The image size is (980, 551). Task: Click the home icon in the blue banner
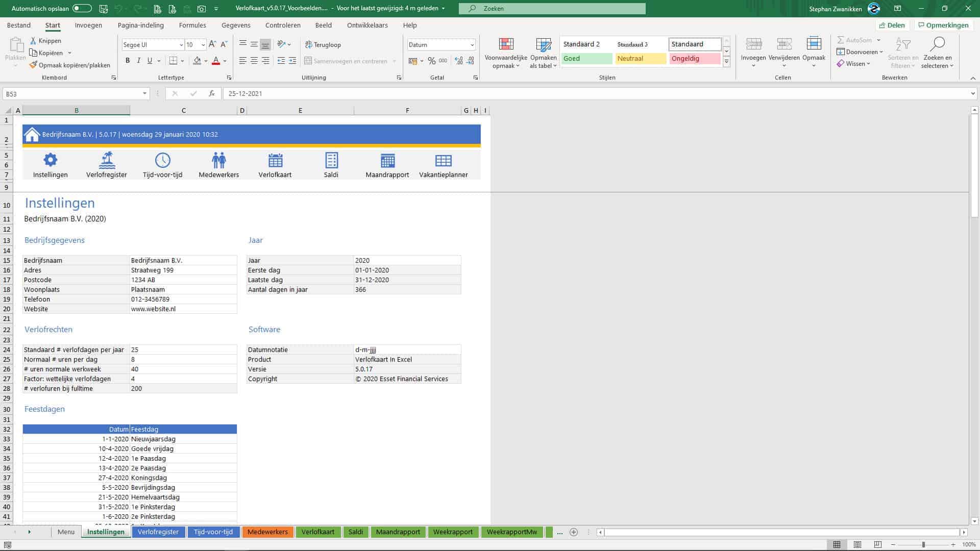(32, 135)
